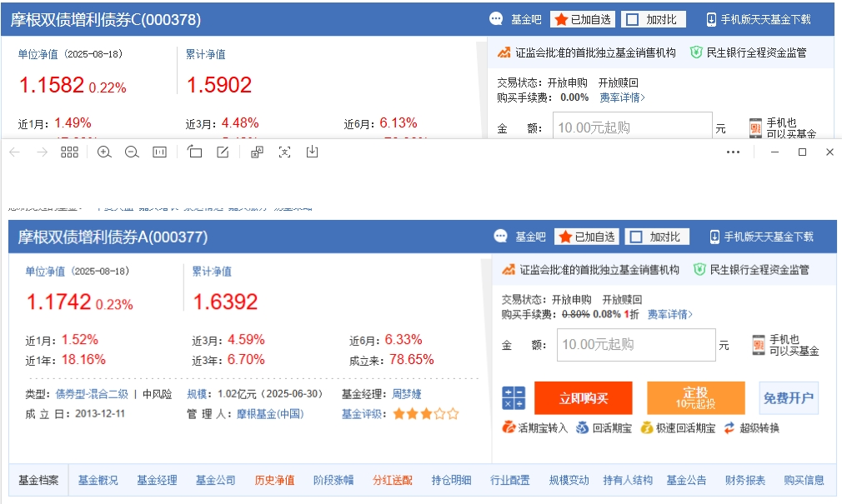This screenshot has width=842, height=504.
Task: Click the chat bubble icon in 000378 header
Action: [496, 19]
